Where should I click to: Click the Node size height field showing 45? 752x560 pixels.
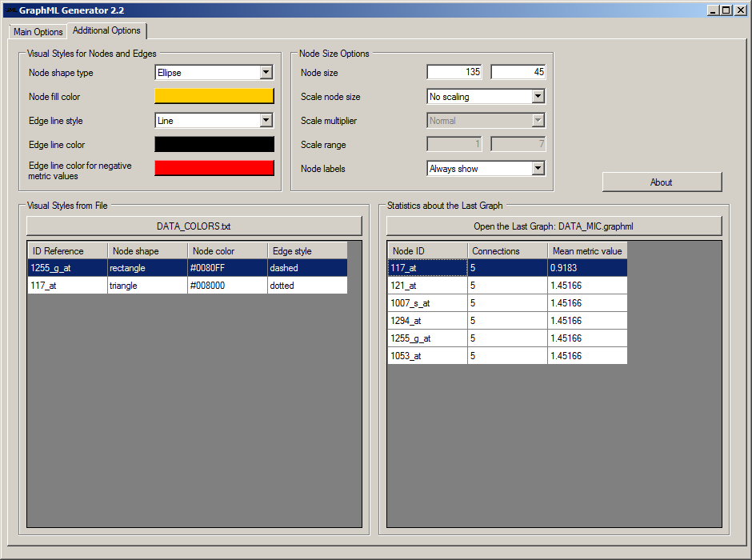(x=518, y=72)
